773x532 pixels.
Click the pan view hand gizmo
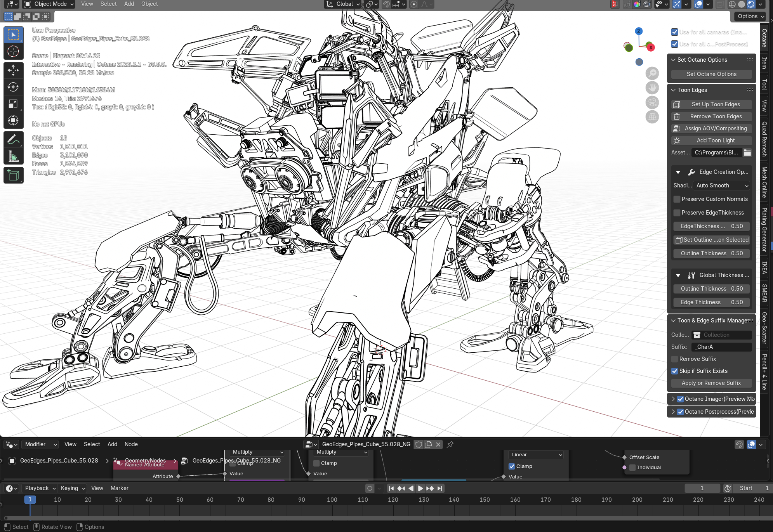pos(652,88)
